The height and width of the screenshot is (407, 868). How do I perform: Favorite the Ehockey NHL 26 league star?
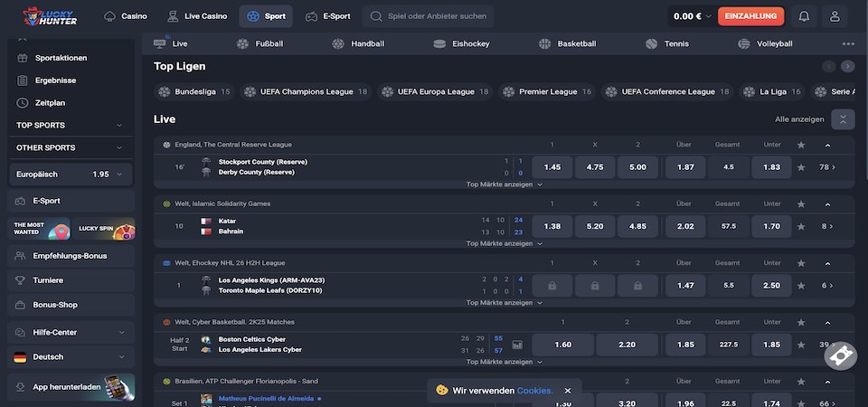(800, 263)
